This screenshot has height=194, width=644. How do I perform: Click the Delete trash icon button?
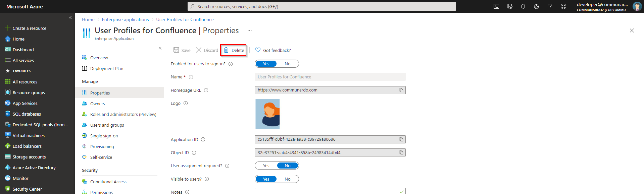tap(234, 50)
